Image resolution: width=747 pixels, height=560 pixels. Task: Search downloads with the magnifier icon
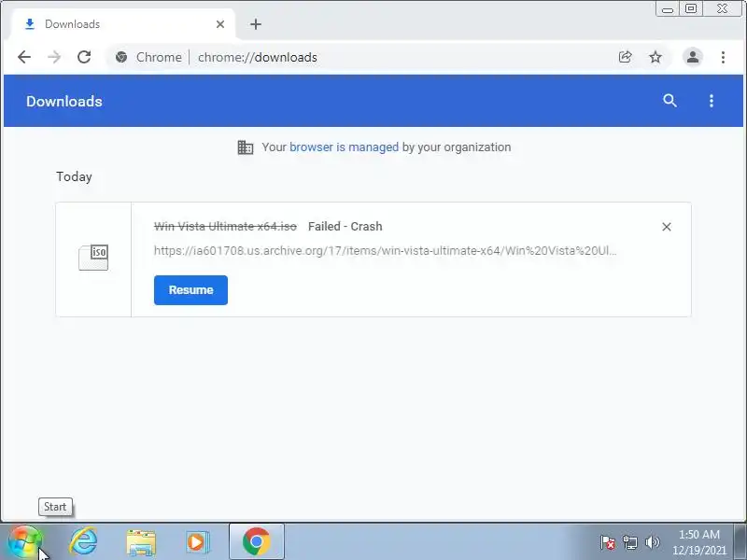(x=669, y=101)
